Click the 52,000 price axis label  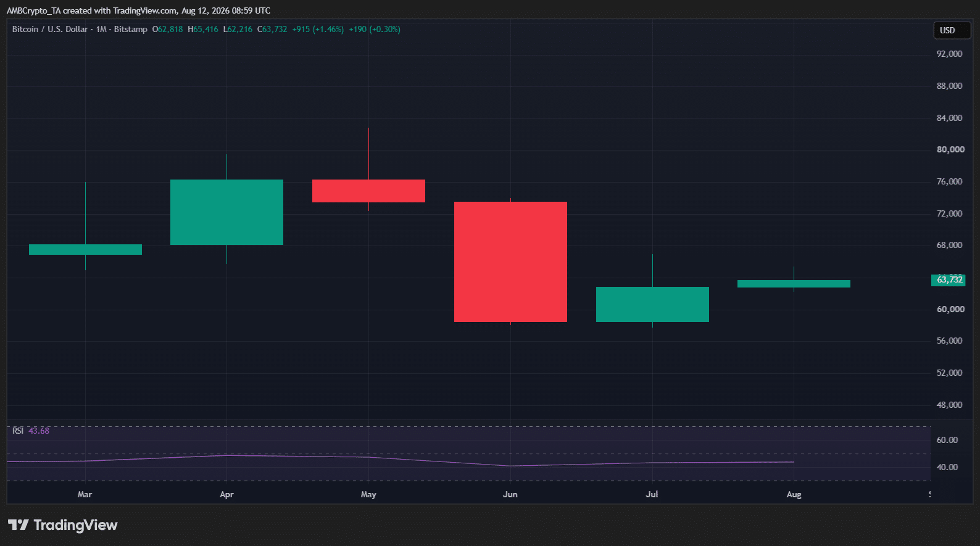[949, 373]
